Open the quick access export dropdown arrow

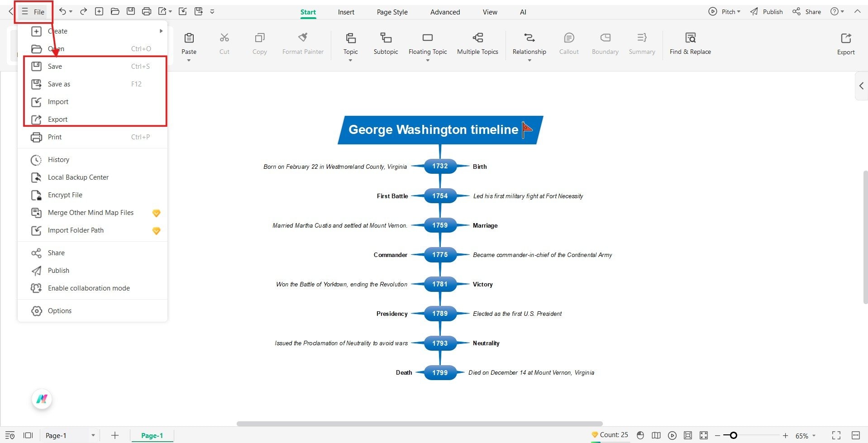point(170,12)
